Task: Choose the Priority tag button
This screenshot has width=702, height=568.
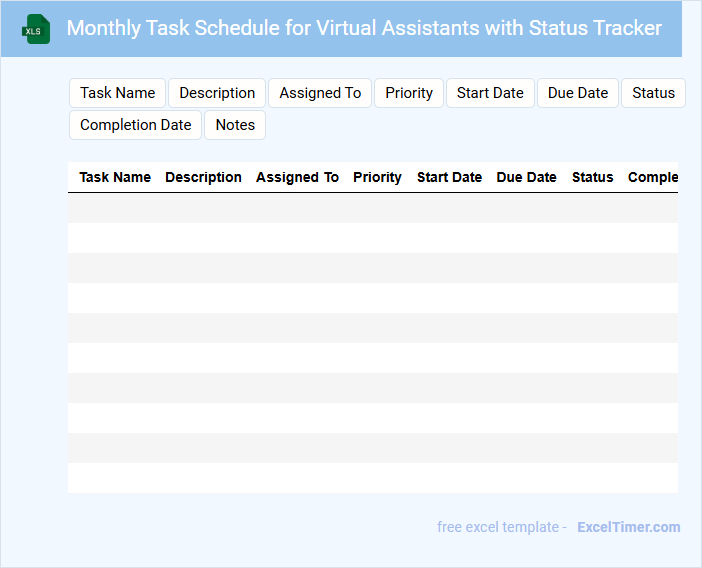Action: click(409, 93)
